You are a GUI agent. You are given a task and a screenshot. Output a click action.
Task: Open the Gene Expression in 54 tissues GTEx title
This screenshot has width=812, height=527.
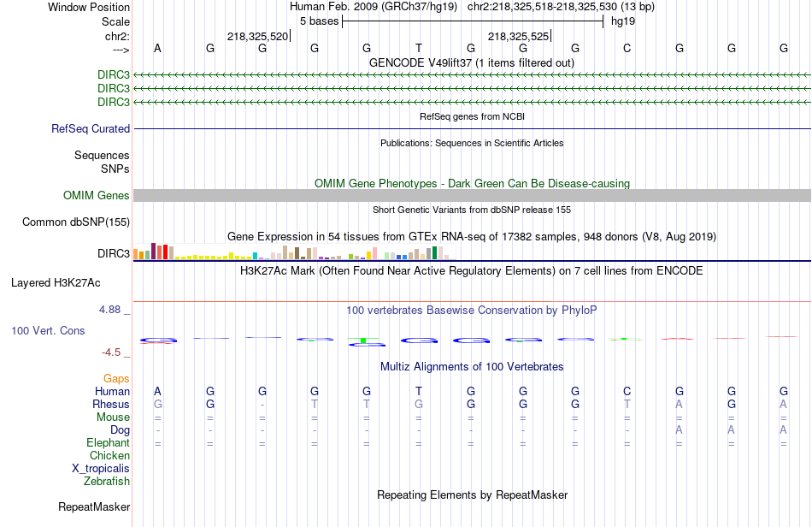(x=472, y=237)
